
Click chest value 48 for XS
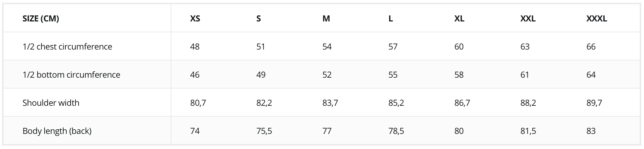click(195, 46)
